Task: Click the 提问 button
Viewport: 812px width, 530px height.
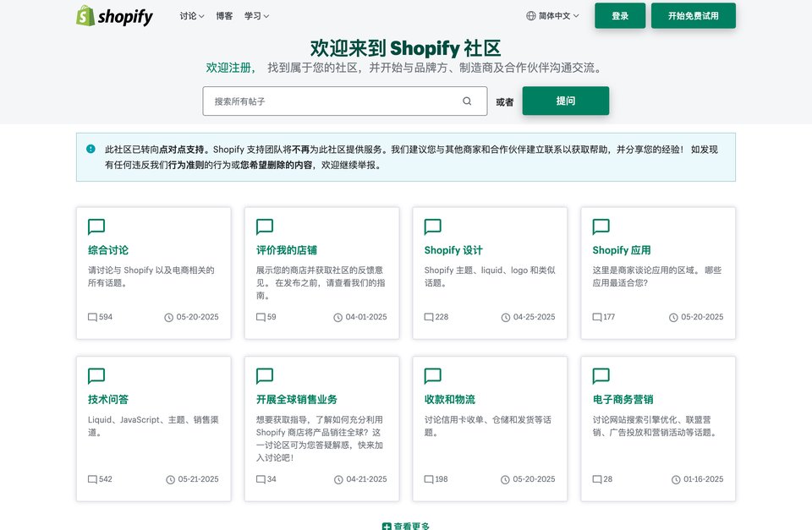Action: 566,101
